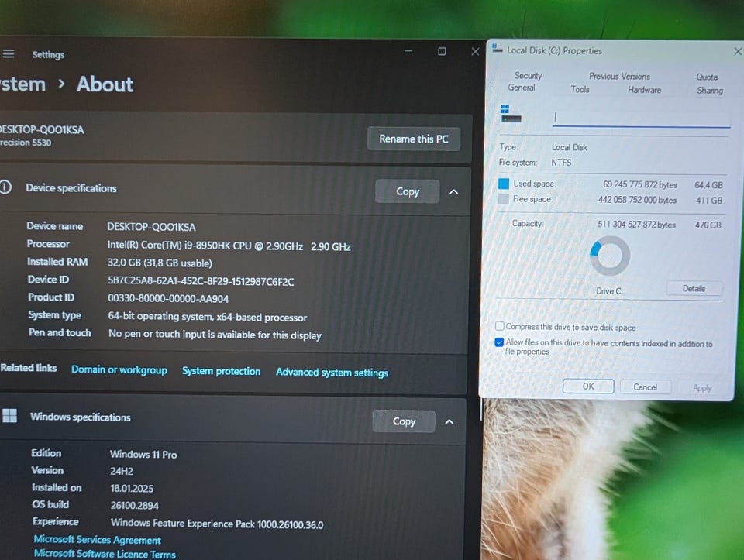The height and width of the screenshot is (560, 744).
Task: Click the drive label input field
Action: tap(641, 117)
